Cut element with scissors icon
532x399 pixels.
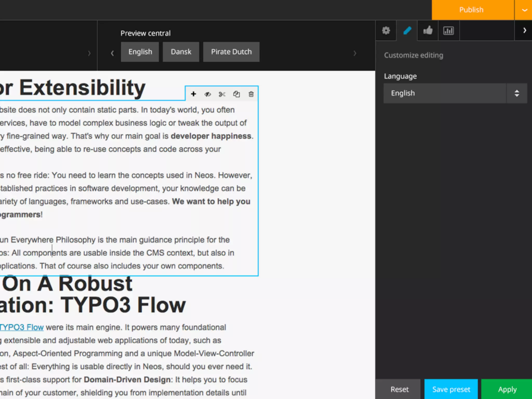222,94
